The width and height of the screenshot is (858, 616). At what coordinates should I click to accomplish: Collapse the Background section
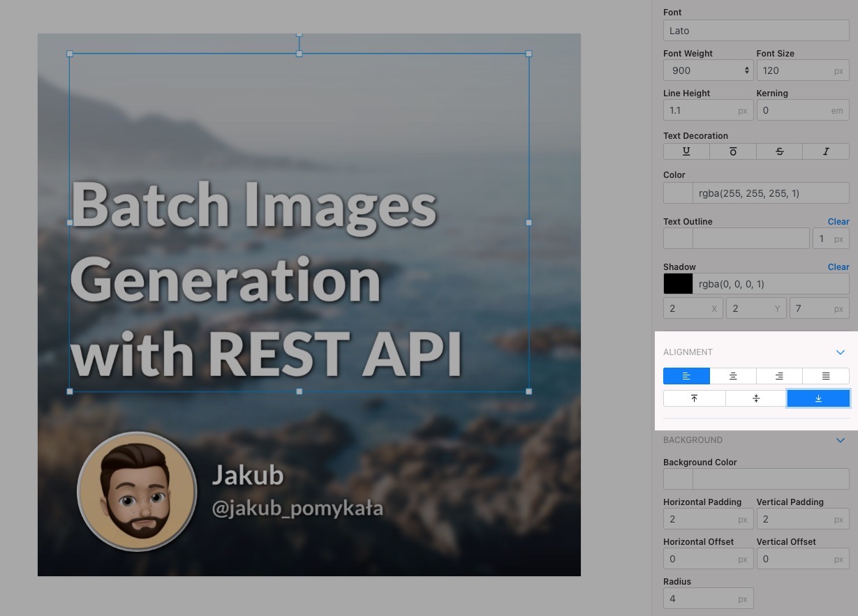[841, 440]
